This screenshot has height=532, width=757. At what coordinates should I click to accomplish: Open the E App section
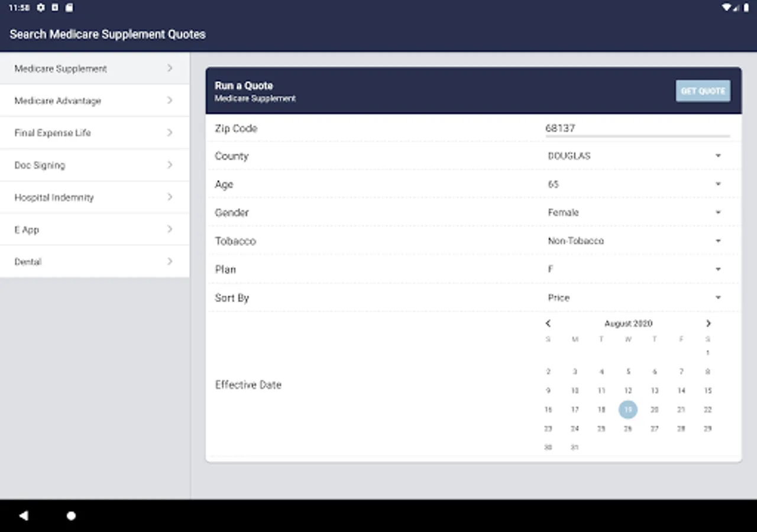click(95, 229)
